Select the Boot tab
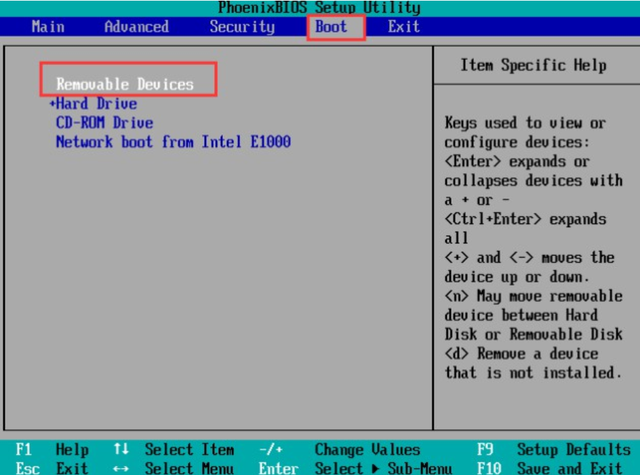This screenshot has height=475, width=640. coord(331,27)
